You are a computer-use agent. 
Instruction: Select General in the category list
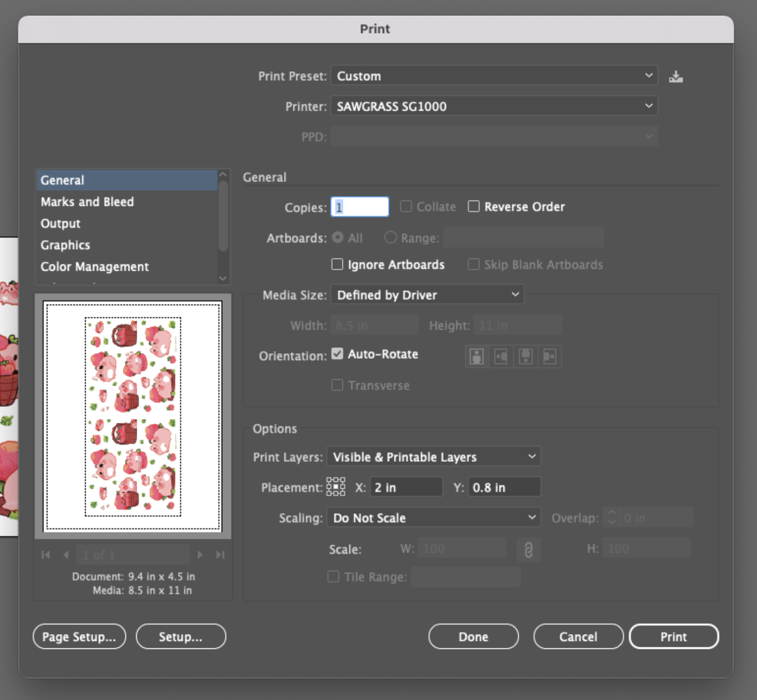click(x=127, y=180)
